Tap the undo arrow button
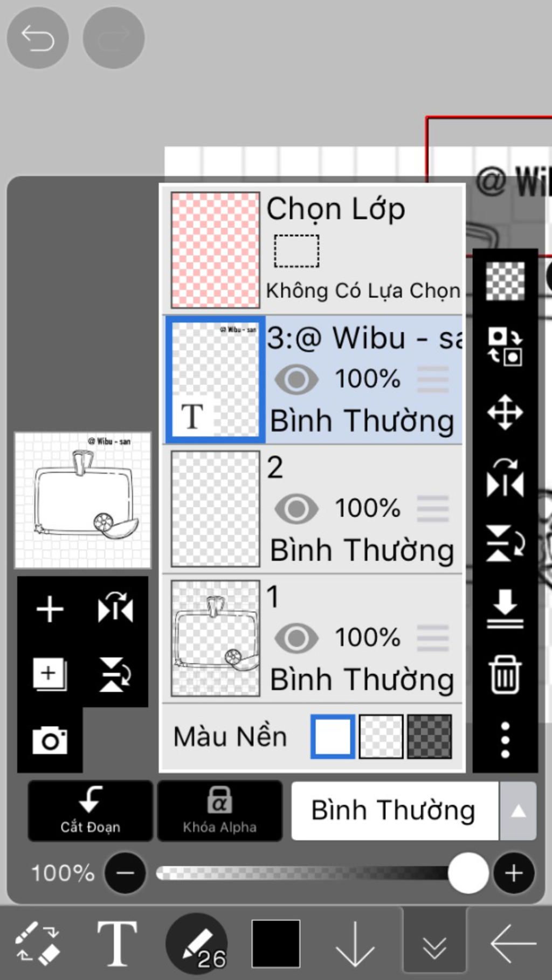552x980 pixels. (x=37, y=38)
